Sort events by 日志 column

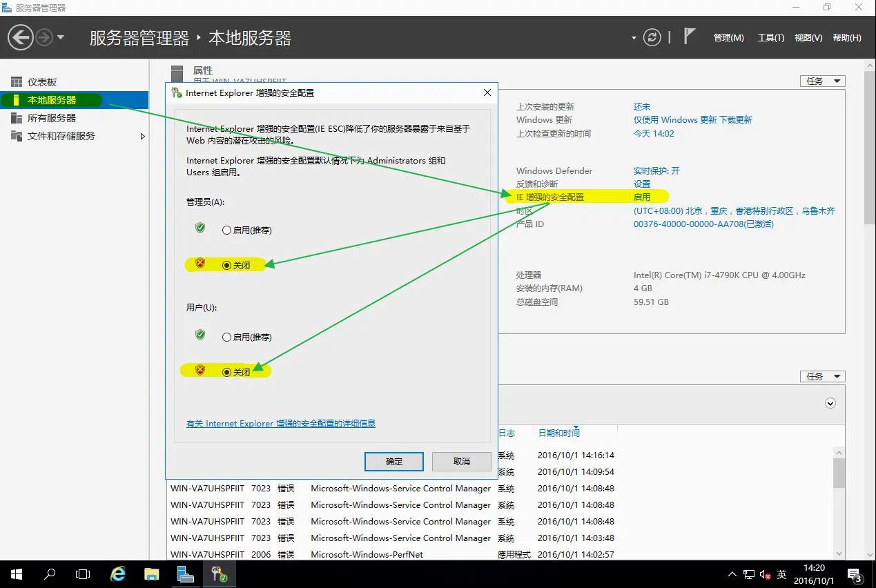(506, 433)
